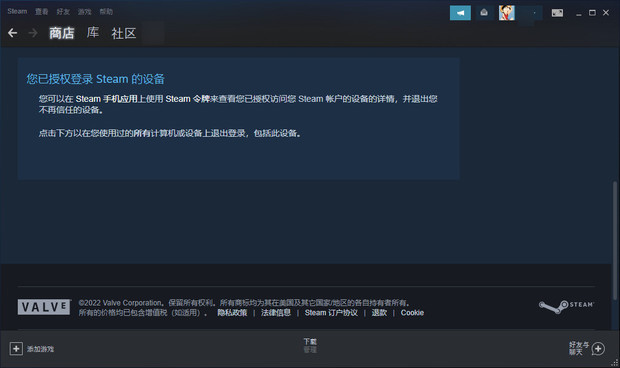Open the 查看 menu
This screenshot has height=368, width=620.
tap(42, 12)
